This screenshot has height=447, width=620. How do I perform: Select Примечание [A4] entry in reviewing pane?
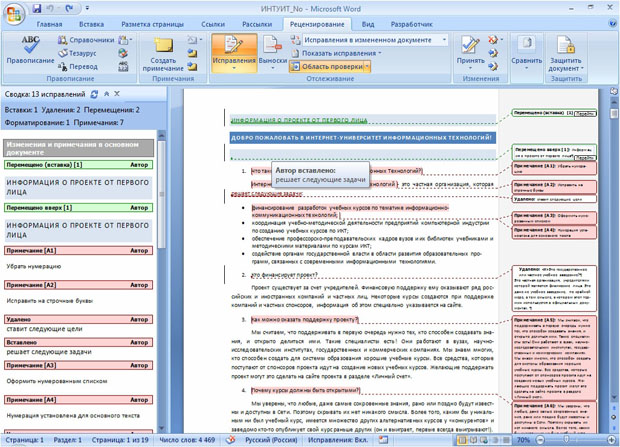(78, 400)
